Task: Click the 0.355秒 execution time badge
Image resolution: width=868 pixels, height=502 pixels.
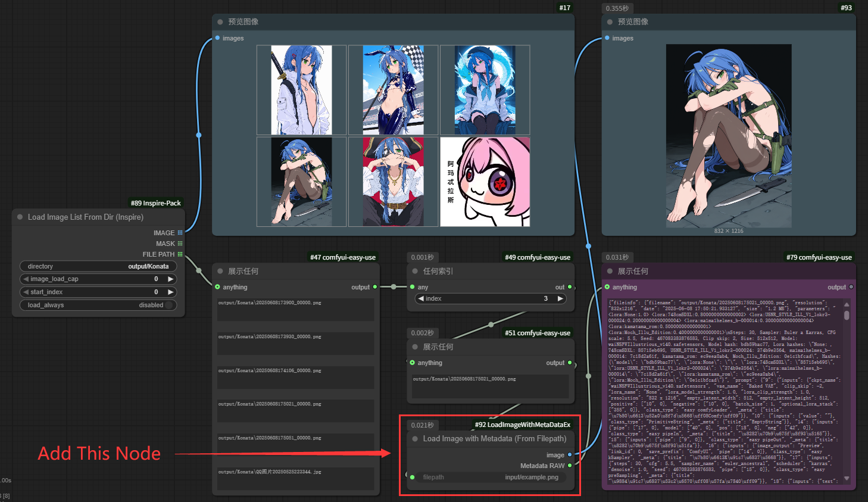Action: point(617,8)
